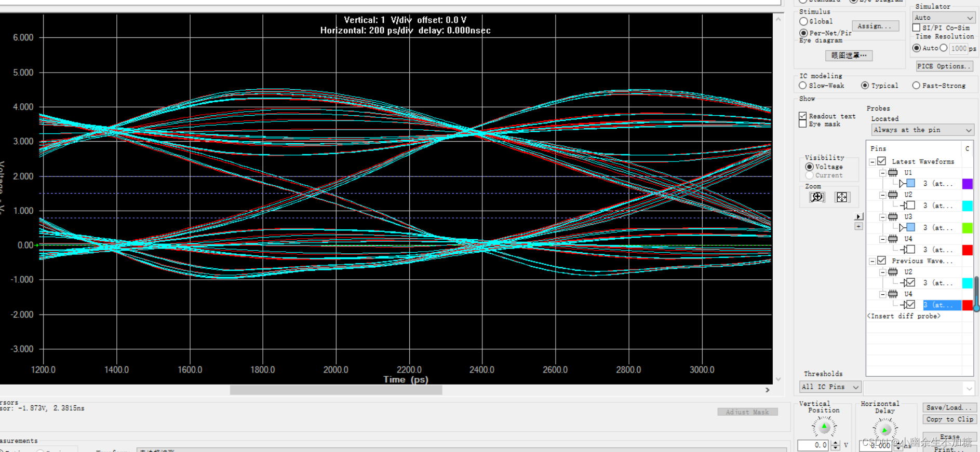Select Fast-Strong IC modeling option
The height and width of the screenshot is (452, 980).
click(916, 86)
